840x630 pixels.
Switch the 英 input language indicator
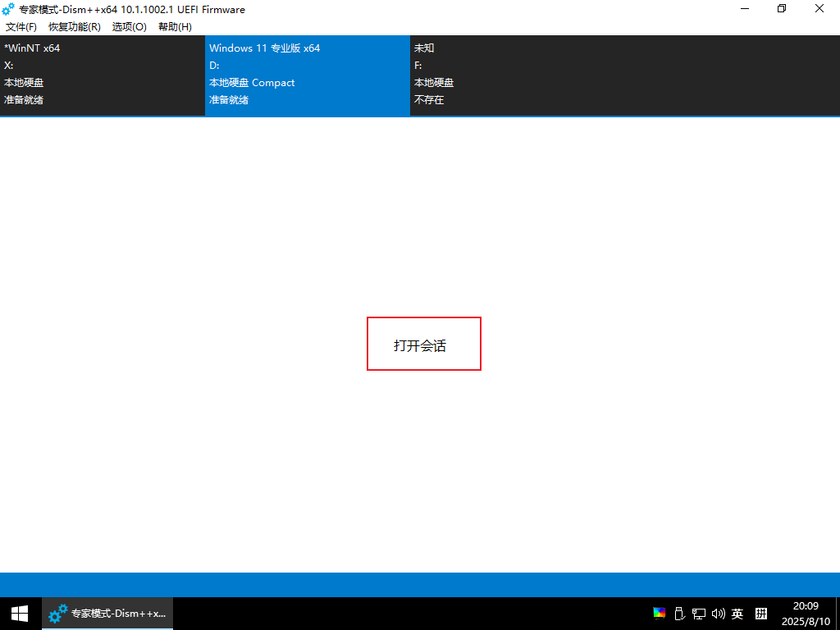pos(737,614)
